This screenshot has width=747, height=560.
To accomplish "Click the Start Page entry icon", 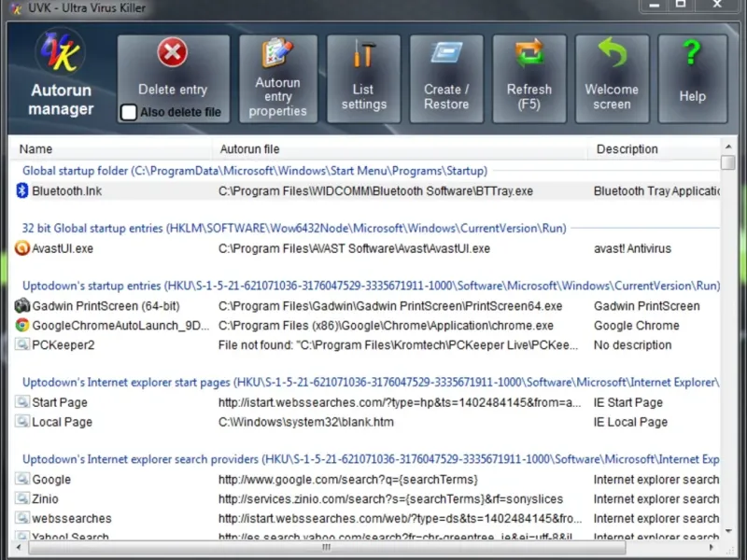I will [21, 402].
